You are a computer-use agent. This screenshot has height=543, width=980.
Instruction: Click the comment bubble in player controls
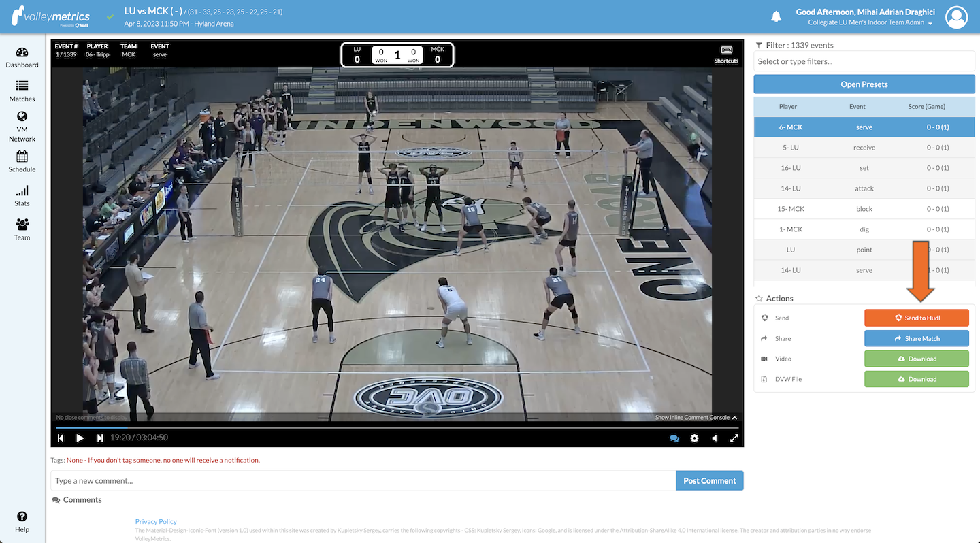[674, 438]
